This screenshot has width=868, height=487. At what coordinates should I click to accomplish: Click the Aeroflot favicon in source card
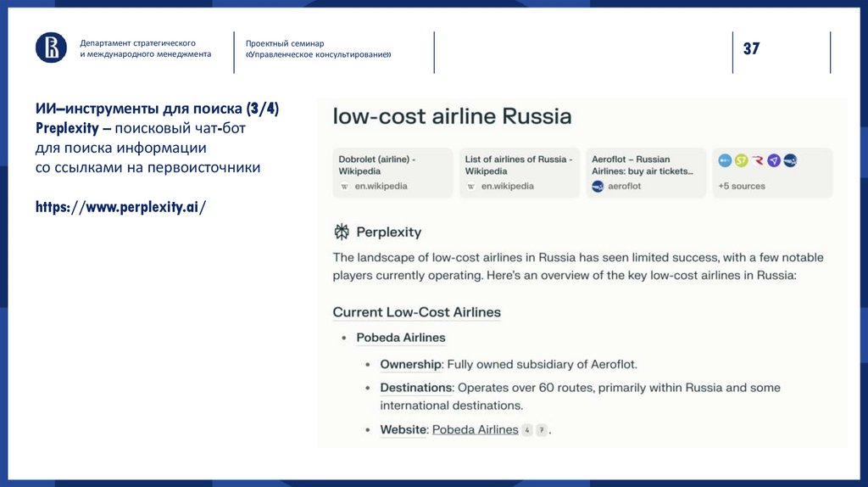[x=597, y=186]
